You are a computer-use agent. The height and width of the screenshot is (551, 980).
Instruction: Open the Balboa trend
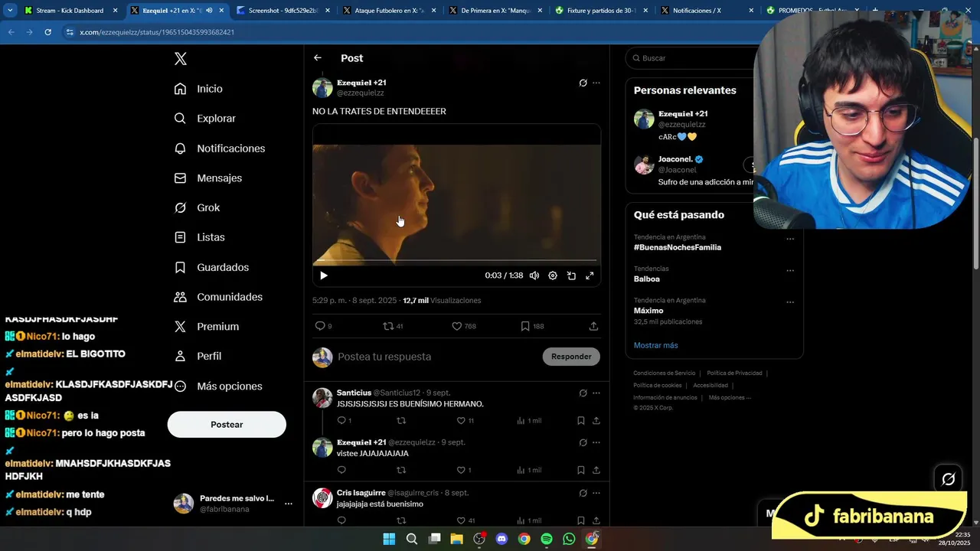pos(647,279)
